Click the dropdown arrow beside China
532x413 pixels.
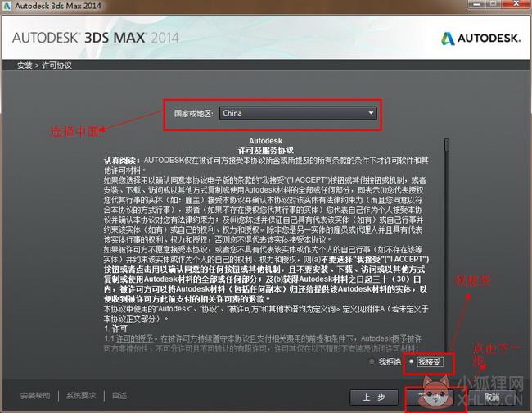point(372,113)
